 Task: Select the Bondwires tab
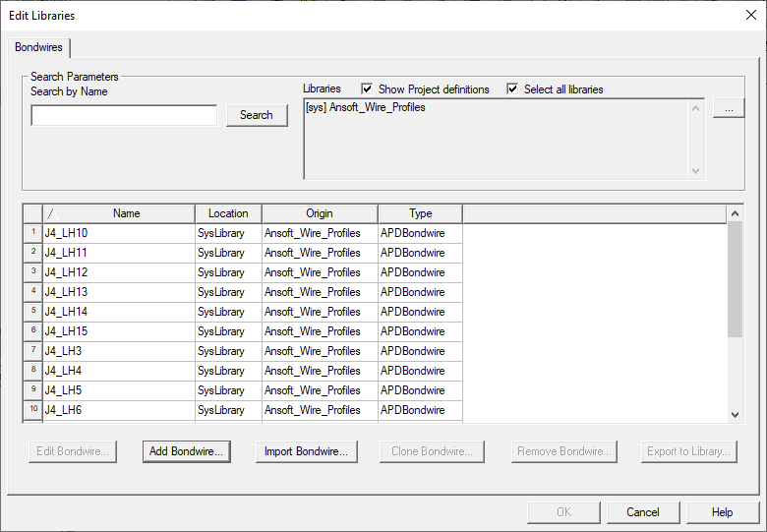38,47
